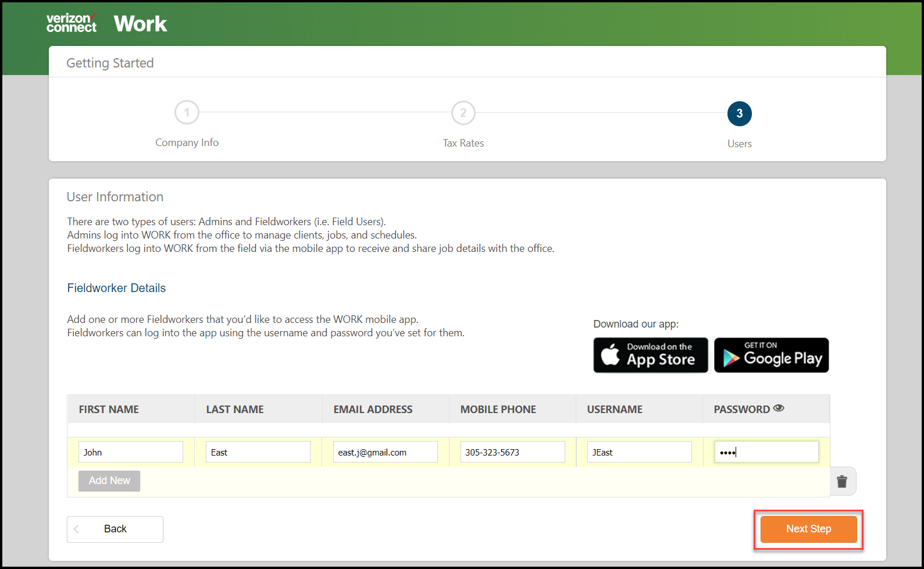
Task: Click the mobile phone field 305-323-5673
Action: (513, 452)
